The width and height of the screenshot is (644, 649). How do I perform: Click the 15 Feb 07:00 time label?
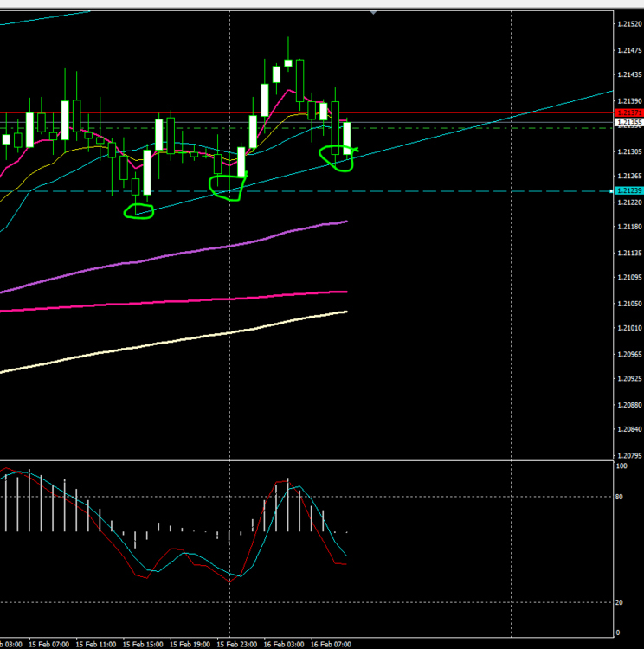pos(48,645)
